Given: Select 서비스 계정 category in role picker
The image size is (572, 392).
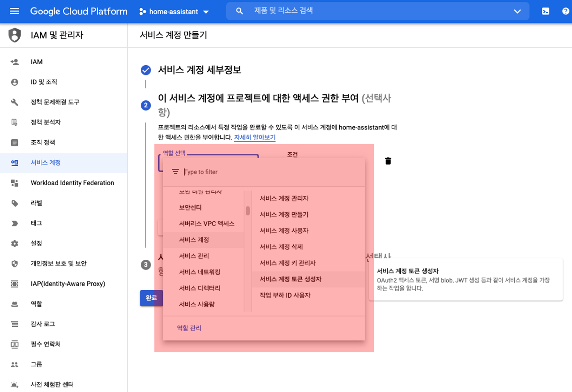Looking at the screenshot, I should 203,240.
